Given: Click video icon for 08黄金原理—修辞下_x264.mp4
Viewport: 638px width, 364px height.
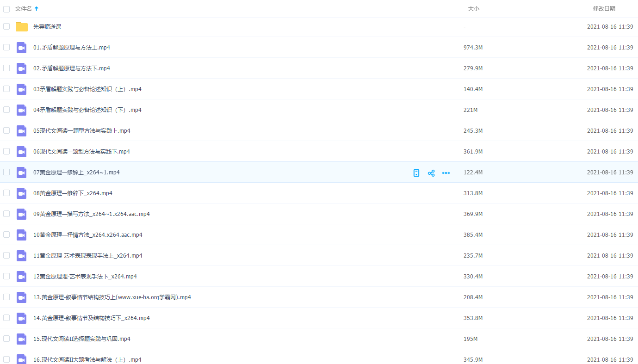Looking at the screenshot, I should click(22, 193).
